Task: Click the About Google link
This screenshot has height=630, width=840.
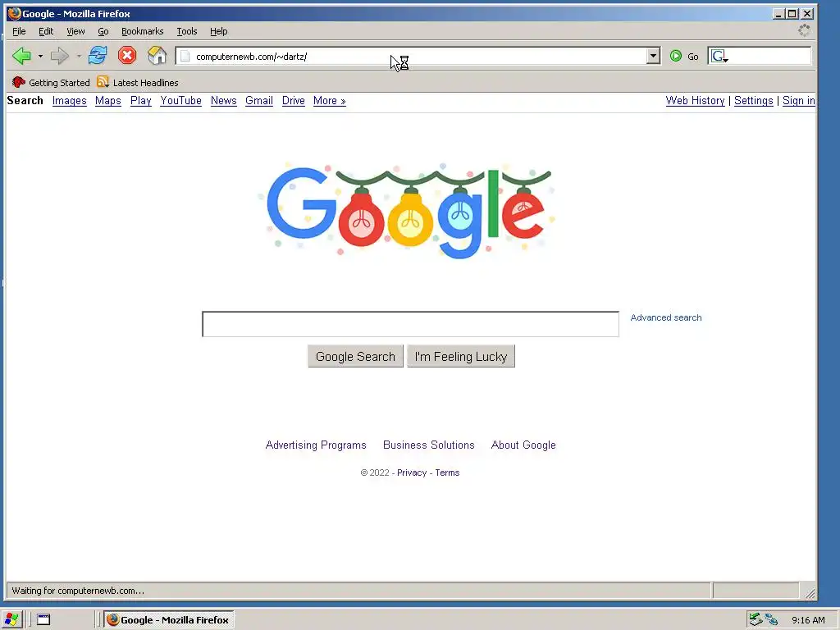Action: click(x=523, y=445)
